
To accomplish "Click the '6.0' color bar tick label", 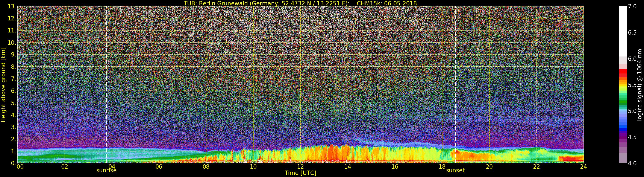I will pyautogui.click(x=632, y=59).
